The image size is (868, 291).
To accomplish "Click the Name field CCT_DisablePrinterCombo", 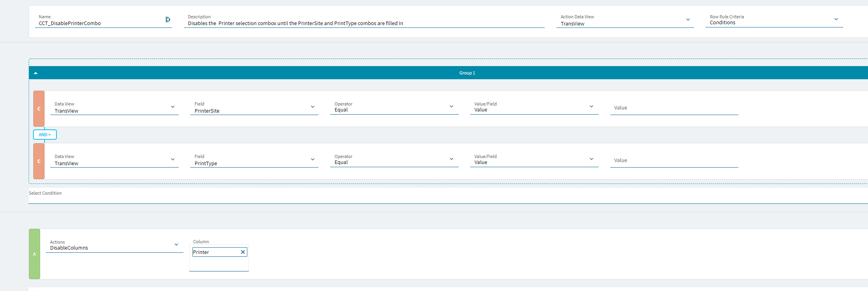I will (103, 21).
